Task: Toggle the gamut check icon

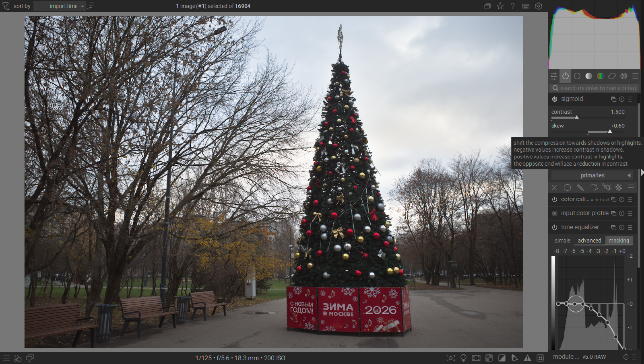Action: 527,358
